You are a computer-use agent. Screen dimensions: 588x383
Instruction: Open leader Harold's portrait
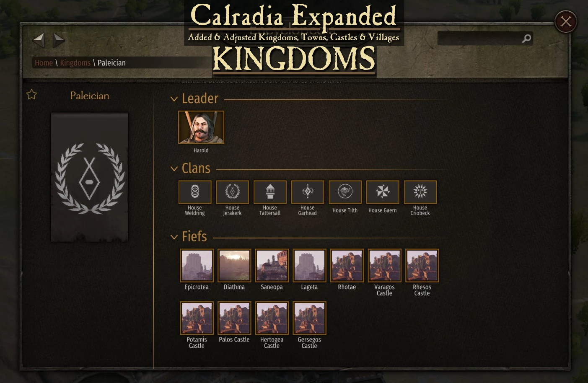tap(201, 127)
